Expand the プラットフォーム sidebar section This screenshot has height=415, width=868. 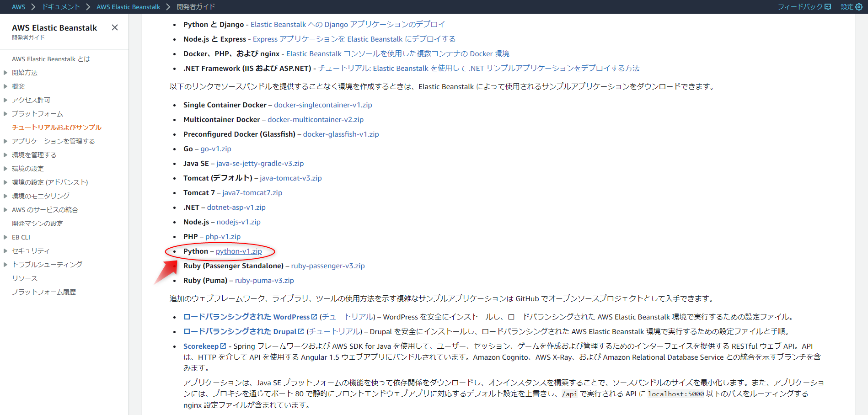click(x=5, y=114)
